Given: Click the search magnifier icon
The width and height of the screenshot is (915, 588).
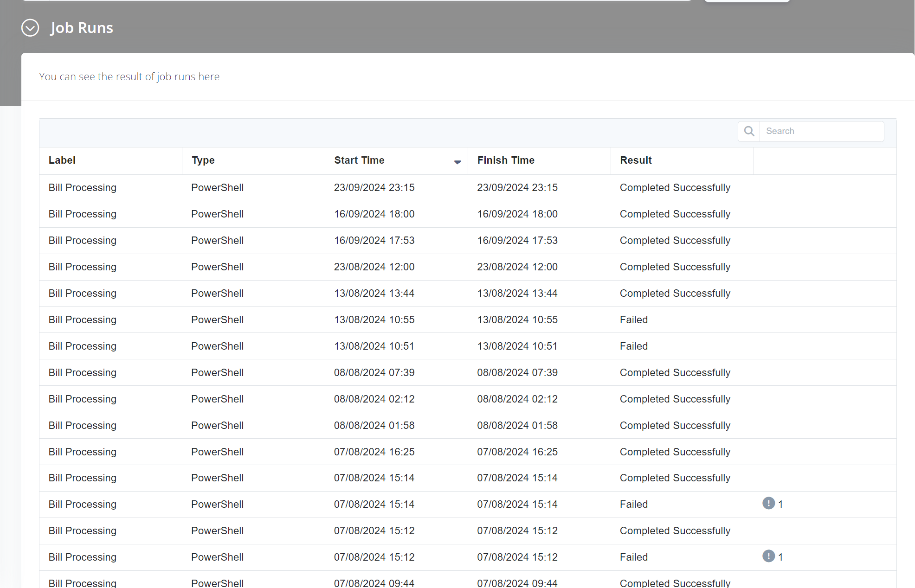Looking at the screenshot, I should (x=749, y=131).
